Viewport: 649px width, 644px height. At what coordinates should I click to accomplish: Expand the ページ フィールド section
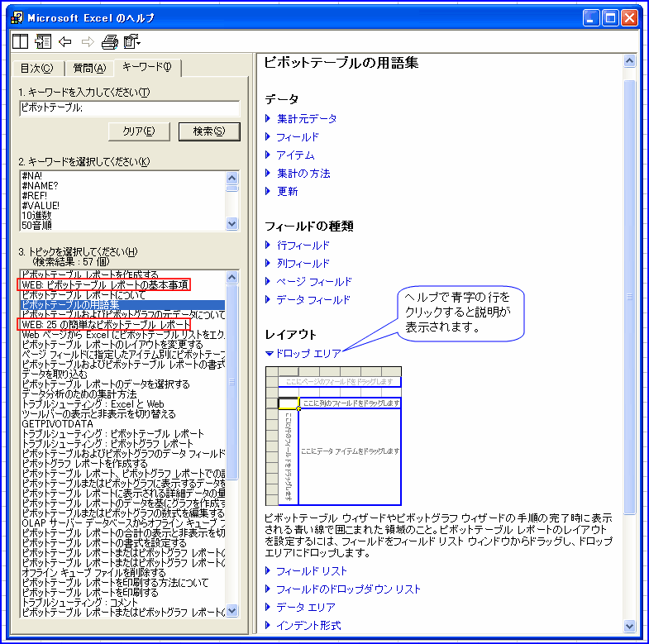click(308, 282)
